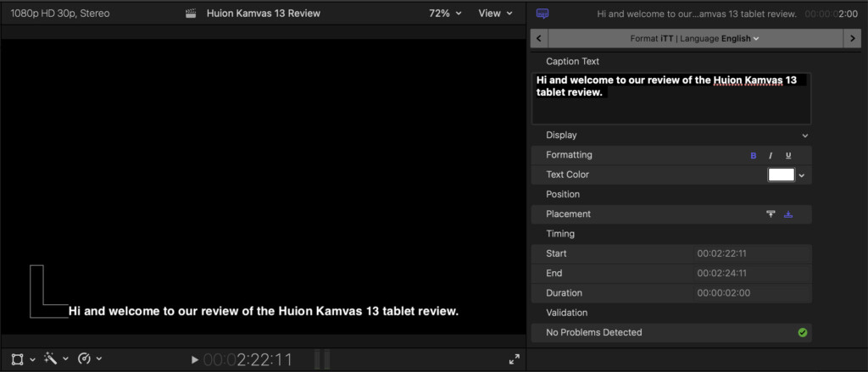Click the clapperboard project icon

pyautogui.click(x=191, y=14)
